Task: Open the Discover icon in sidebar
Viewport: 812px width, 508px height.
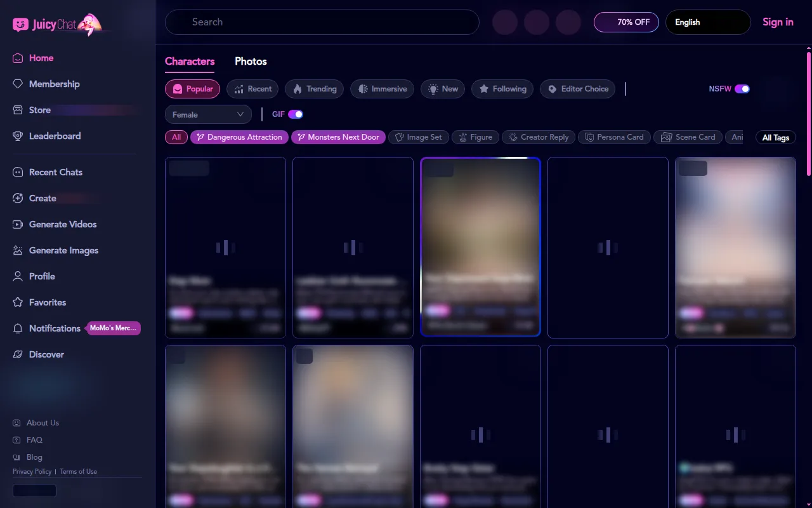Action: click(x=18, y=354)
